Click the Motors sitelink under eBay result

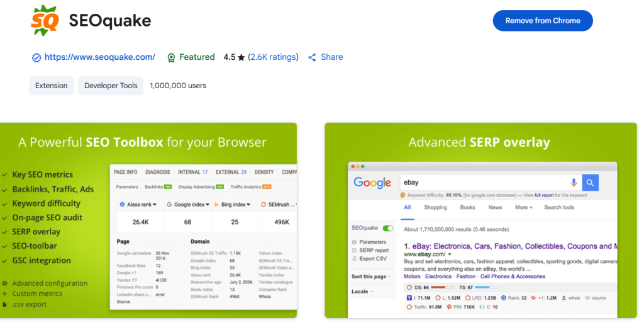pyautogui.click(x=412, y=276)
